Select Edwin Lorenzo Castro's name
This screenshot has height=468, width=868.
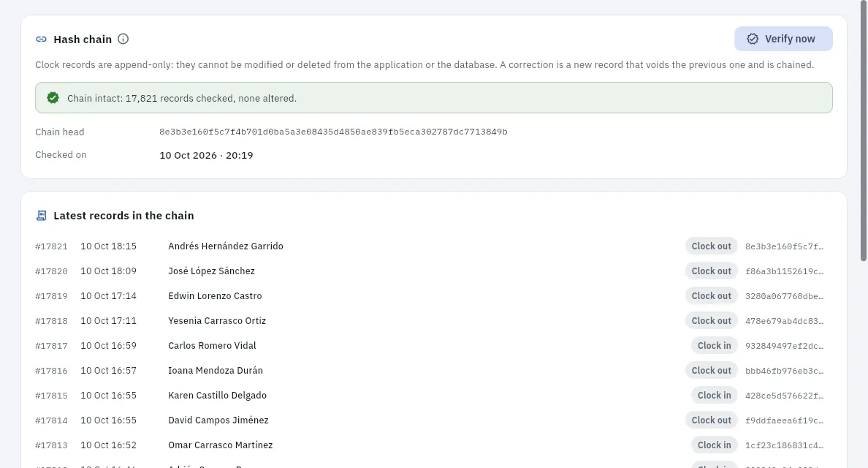click(215, 295)
